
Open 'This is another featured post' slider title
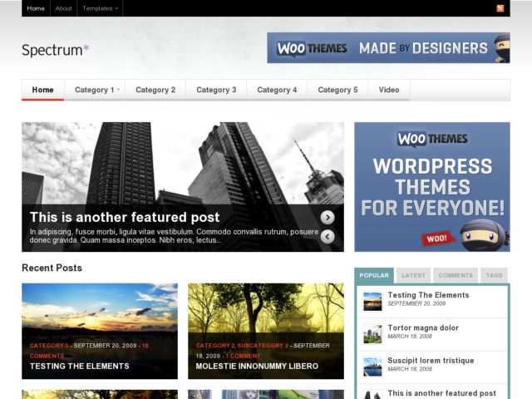pyautogui.click(x=125, y=217)
